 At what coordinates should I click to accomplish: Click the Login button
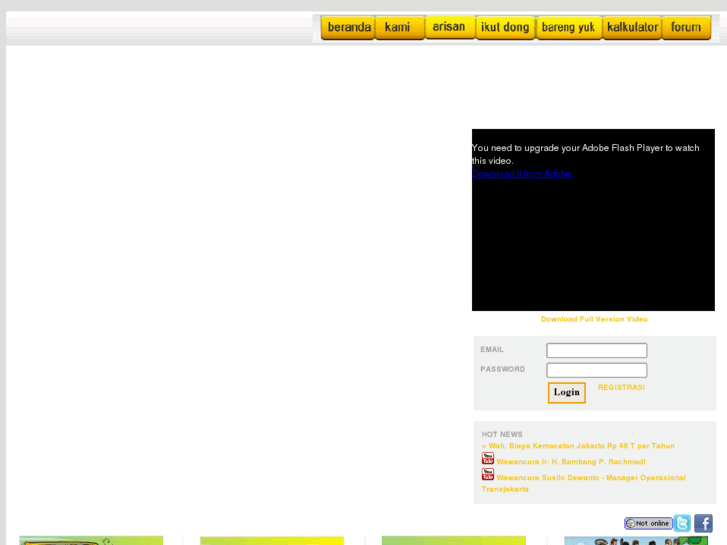(x=567, y=393)
